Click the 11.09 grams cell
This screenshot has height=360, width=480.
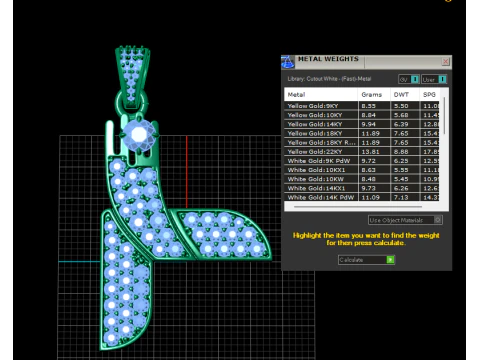pos(374,197)
